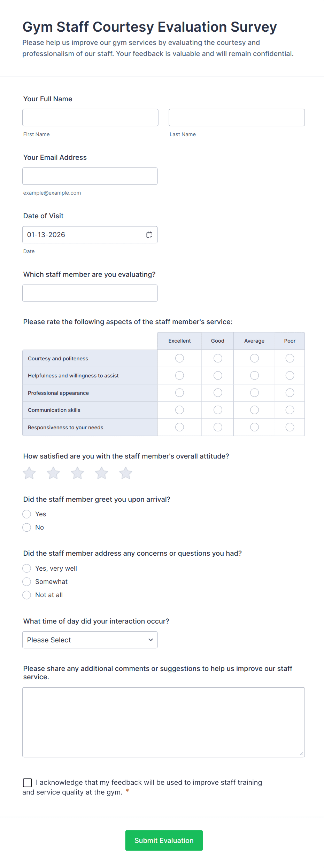Rate Professional appearance as Good
324x868 pixels.
pos(217,392)
